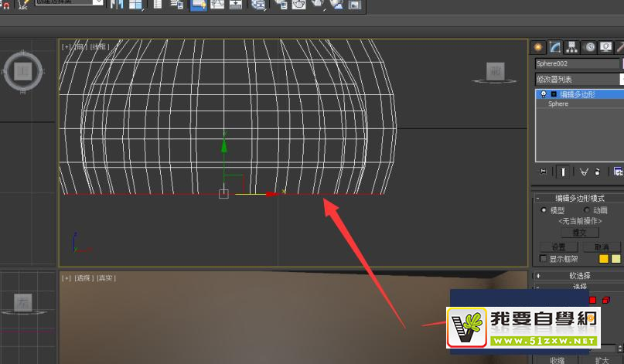Click the ViewCube in the front viewport

click(x=495, y=72)
